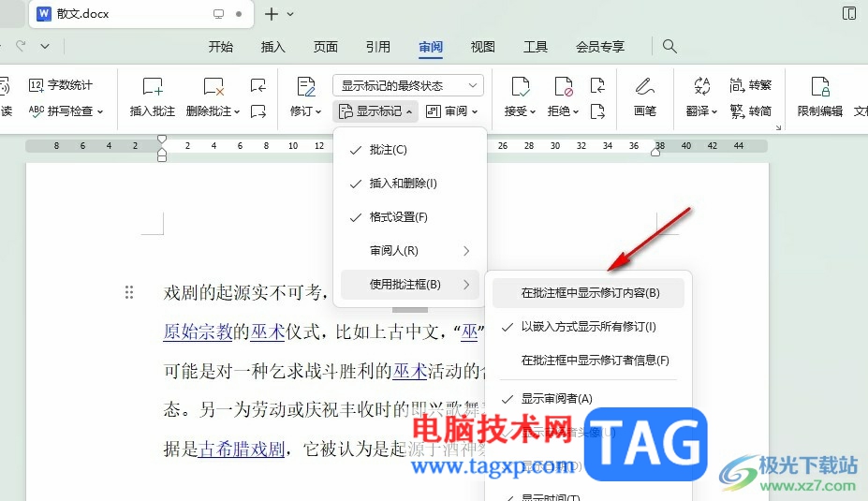
Task: Click the paragraph drag handle dots
Action: [129, 292]
